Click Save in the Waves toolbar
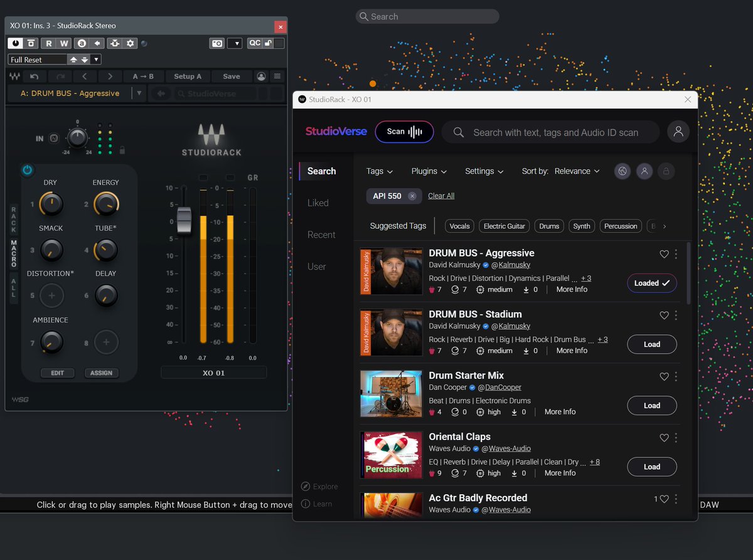 (232, 77)
